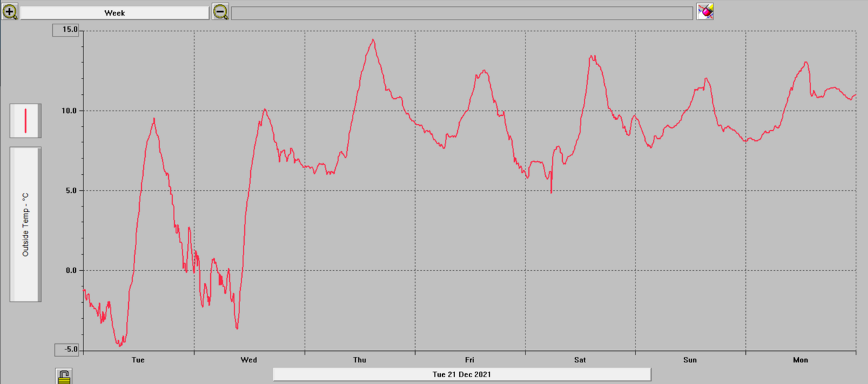Image resolution: width=868 pixels, height=384 pixels.
Task: Click the Tue 21 Dec 2021 date button
Action: tap(462, 375)
